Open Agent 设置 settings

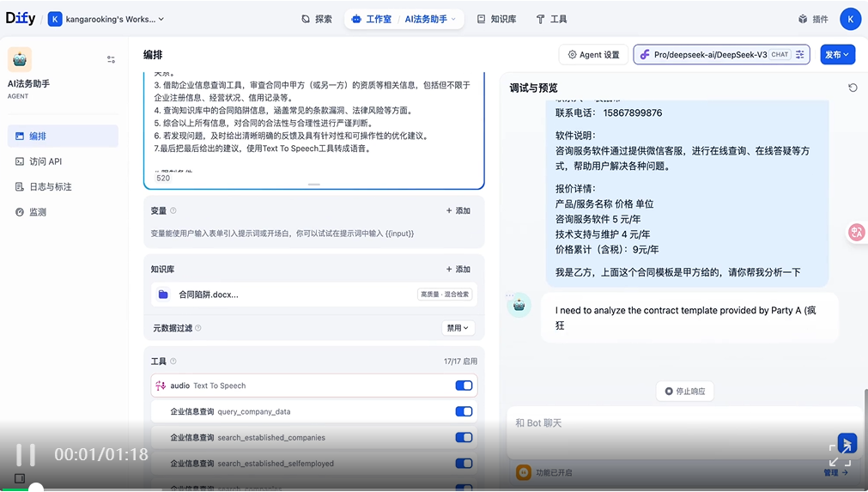pyautogui.click(x=593, y=55)
